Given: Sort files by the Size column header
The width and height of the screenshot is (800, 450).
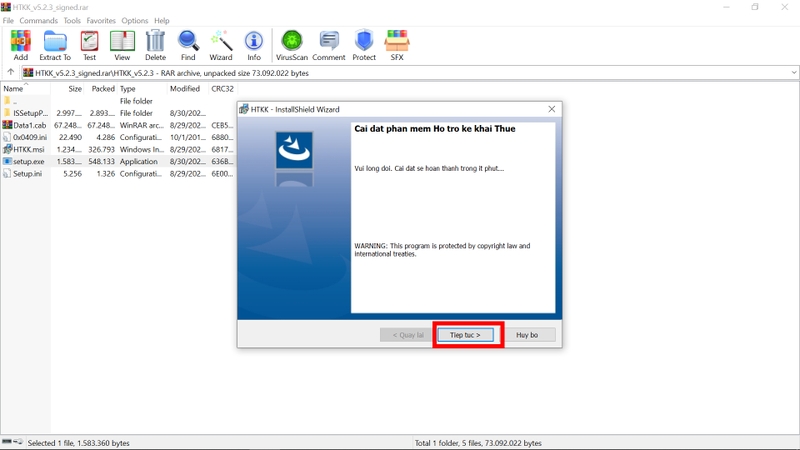Looking at the screenshot, I should [67, 89].
